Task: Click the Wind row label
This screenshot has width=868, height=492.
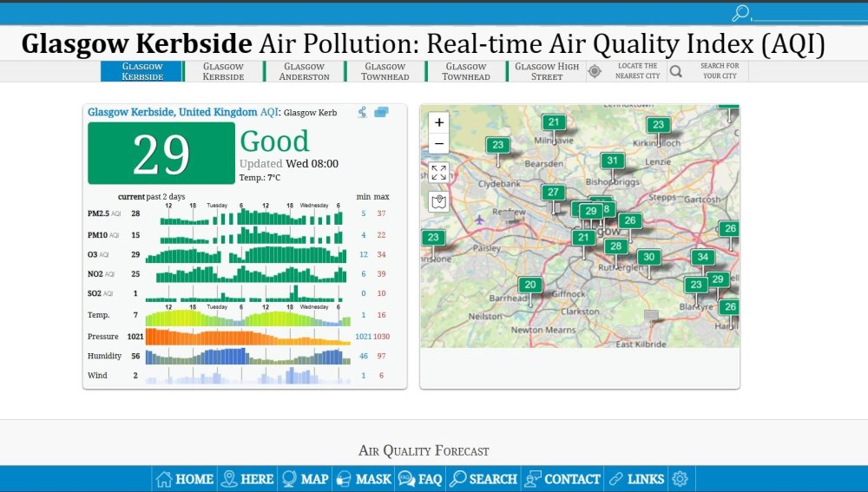Action: pos(97,375)
